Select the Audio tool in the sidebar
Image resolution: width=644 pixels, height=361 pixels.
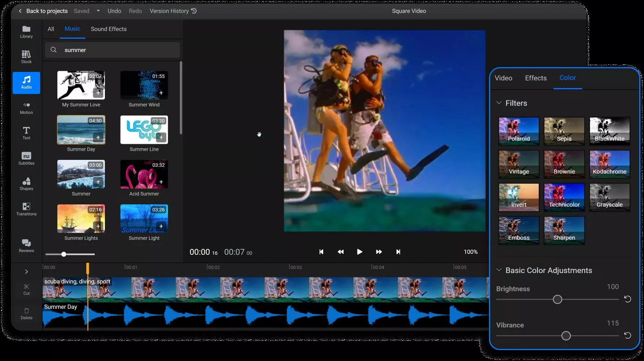[x=26, y=82]
